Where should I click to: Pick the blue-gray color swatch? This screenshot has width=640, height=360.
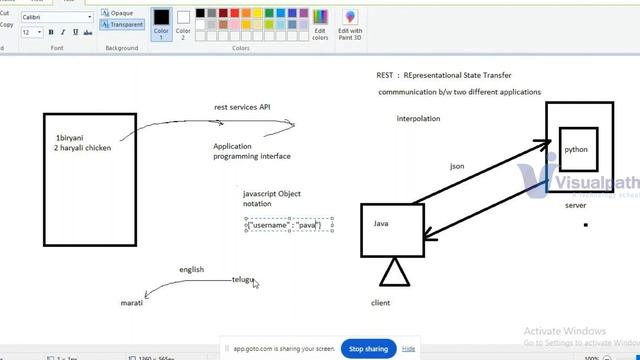pyautogui.click(x=292, y=24)
